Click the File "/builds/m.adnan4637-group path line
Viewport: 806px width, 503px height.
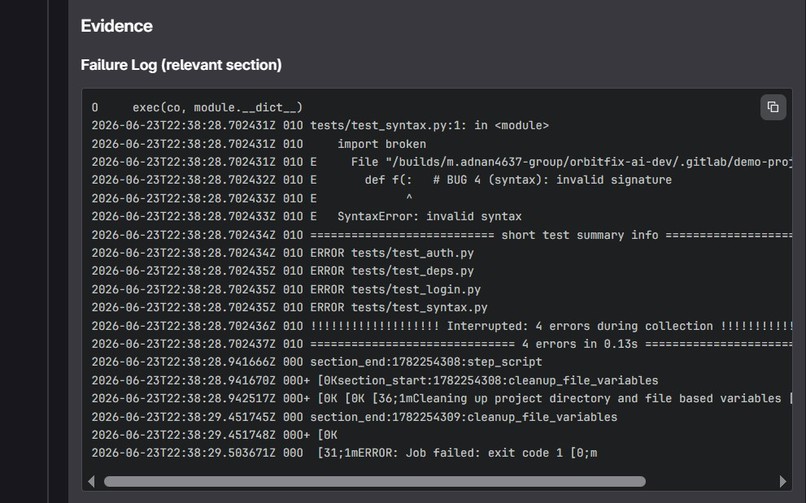pyautogui.click(x=442, y=162)
